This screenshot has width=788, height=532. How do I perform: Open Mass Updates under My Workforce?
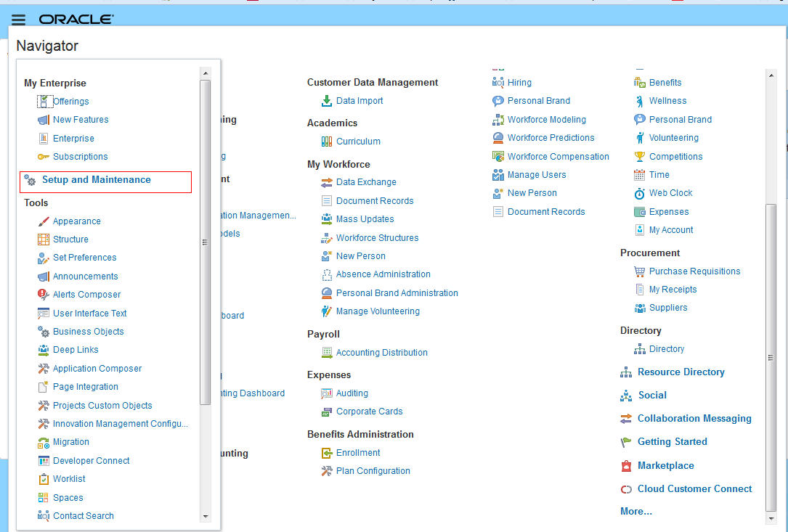pyautogui.click(x=365, y=219)
